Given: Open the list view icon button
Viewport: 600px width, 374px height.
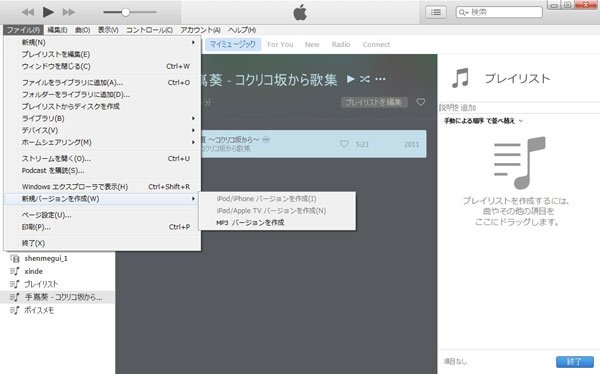Looking at the screenshot, I should click(x=435, y=12).
